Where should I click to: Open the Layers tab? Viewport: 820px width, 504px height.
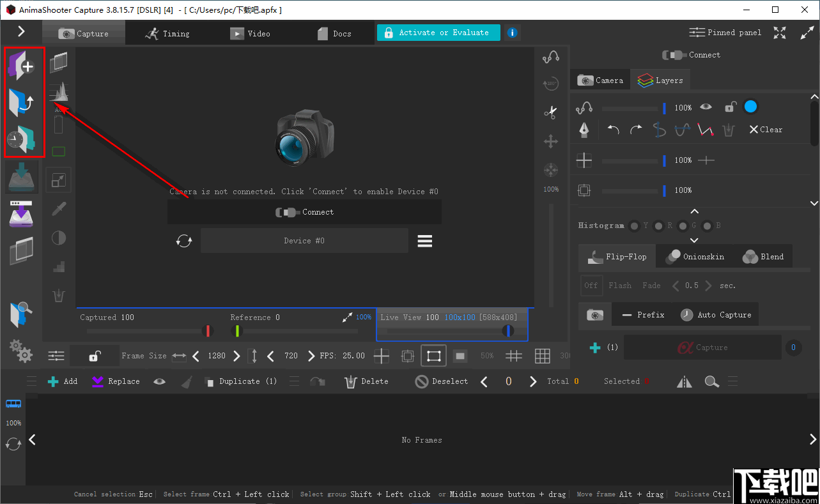pyautogui.click(x=660, y=80)
